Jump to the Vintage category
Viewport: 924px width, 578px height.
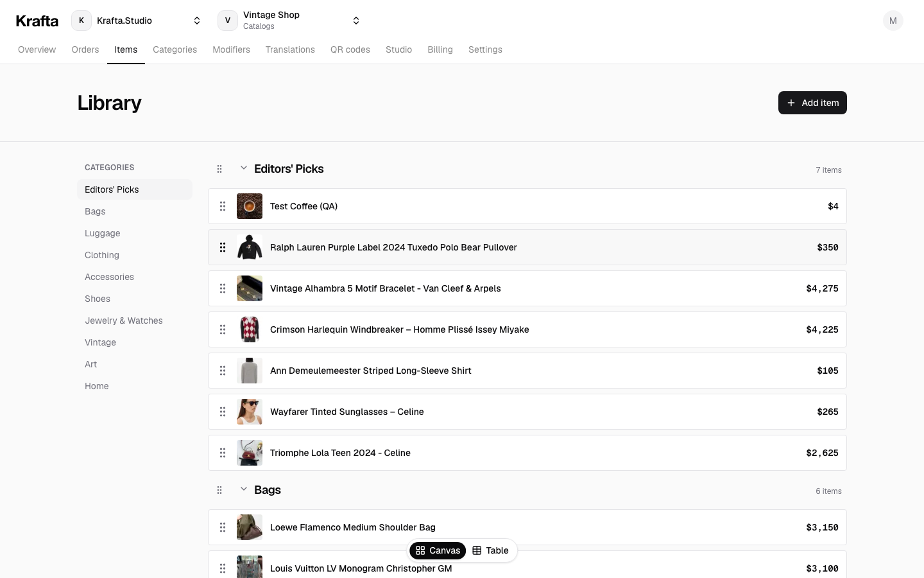point(135,342)
